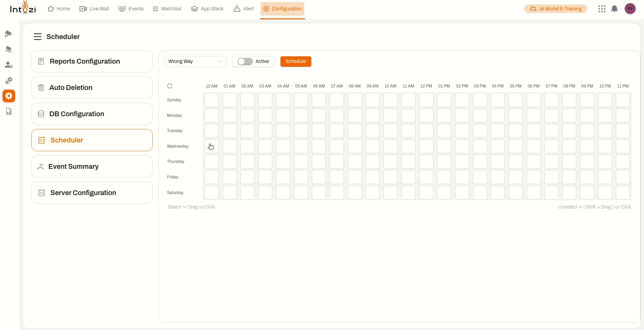Open AI Model & Training
The height and width of the screenshot is (330, 644).
click(x=555, y=9)
